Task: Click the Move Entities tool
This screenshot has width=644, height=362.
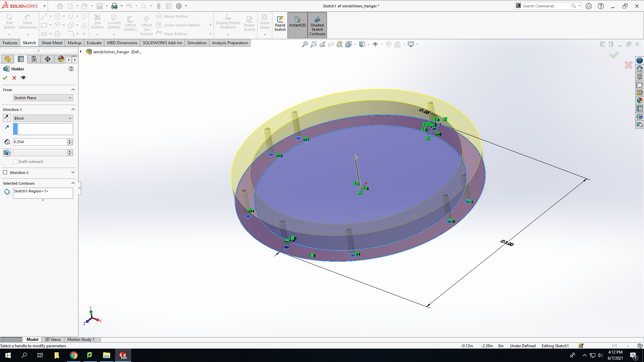Action: tap(171, 34)
